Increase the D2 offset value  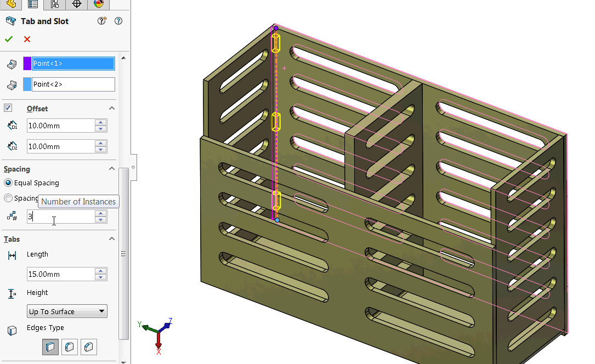[x=100, y=143]
